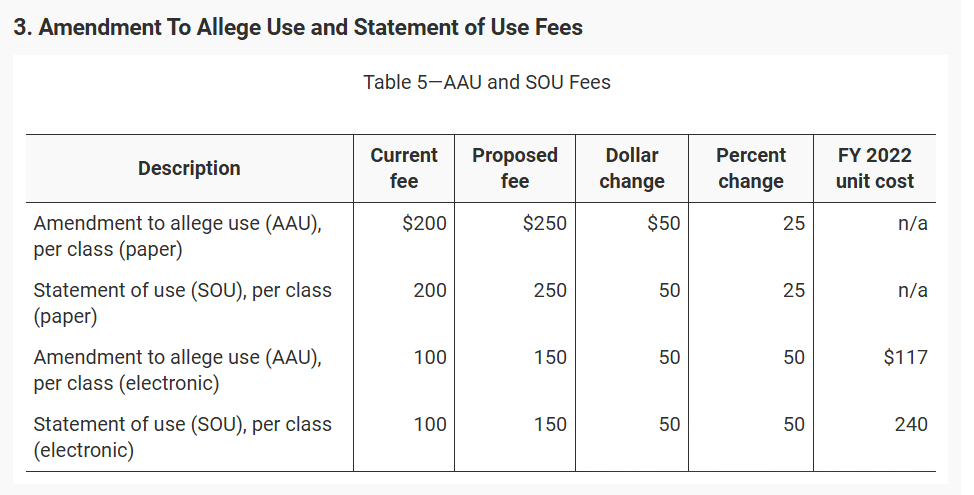Select the Description column header

pos(189,168)
